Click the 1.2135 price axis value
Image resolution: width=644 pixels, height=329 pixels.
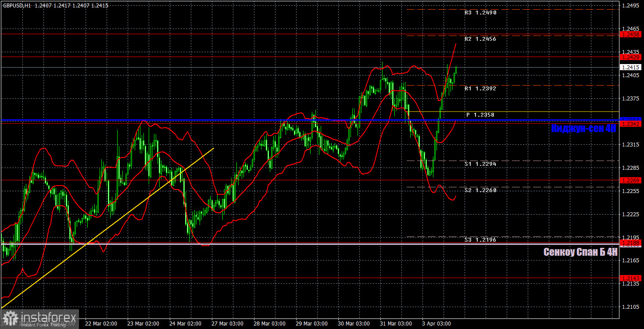[630, 283]
